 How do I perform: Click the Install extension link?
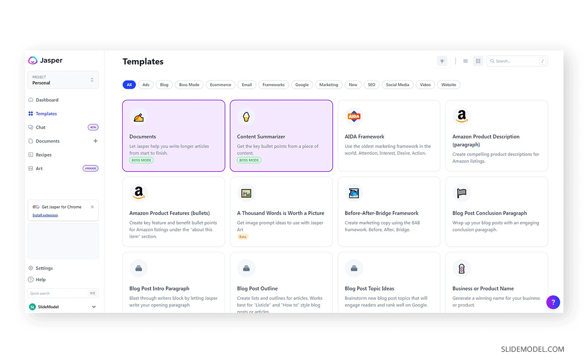pyautogui.click(x=45, y=215)
